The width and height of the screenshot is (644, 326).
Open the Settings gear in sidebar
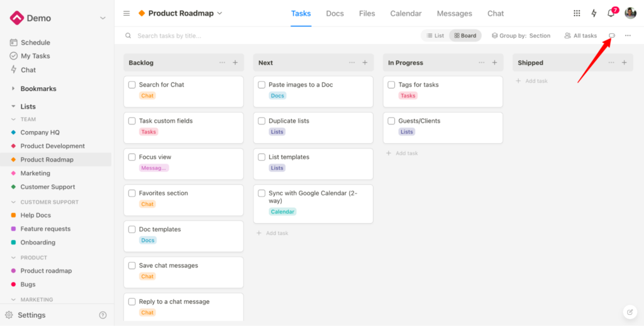9,315
